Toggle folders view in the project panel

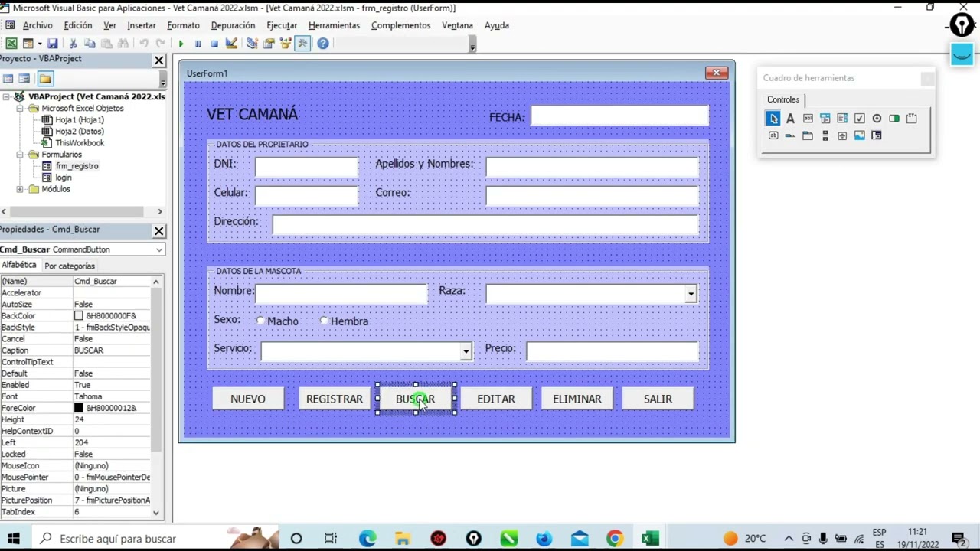pos(45,79)
